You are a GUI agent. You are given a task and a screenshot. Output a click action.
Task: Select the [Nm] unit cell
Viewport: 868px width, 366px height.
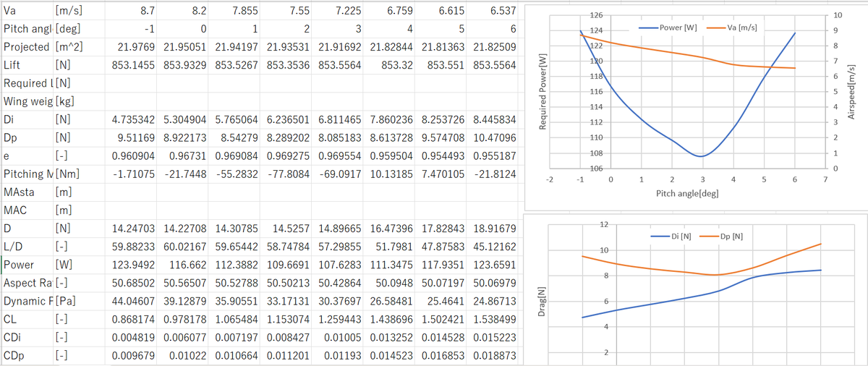pos(80,174)
